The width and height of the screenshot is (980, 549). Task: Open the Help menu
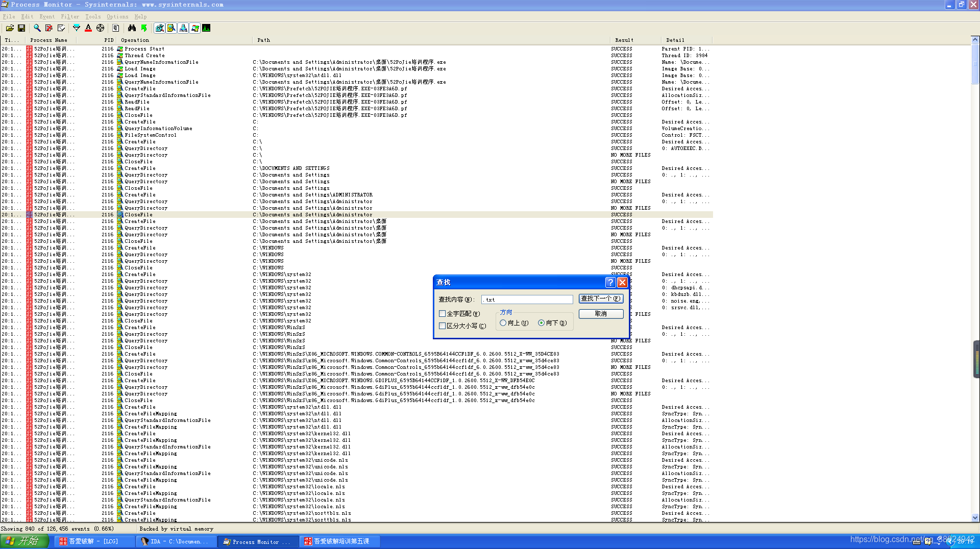[140, 16]
